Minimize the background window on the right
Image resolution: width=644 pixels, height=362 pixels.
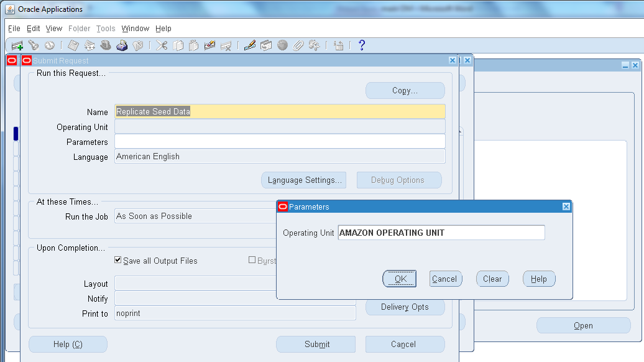pos(625,65)
